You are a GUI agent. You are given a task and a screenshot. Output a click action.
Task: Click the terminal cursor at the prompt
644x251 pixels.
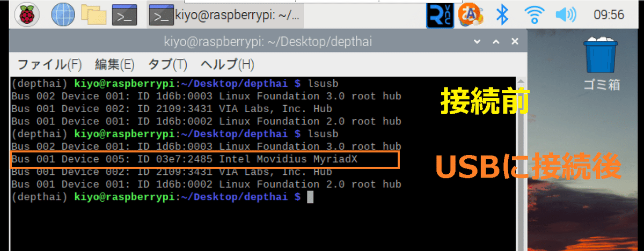click(x=310, y=197)
